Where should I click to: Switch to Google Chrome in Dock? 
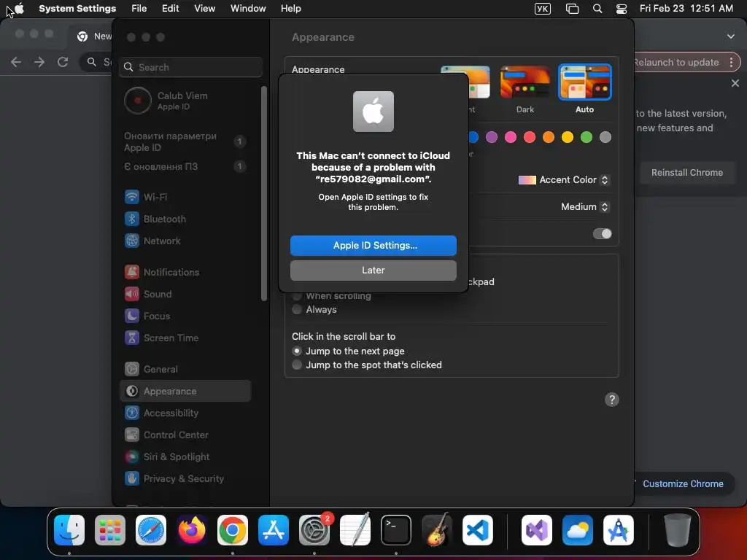click(x=233, y=530)
